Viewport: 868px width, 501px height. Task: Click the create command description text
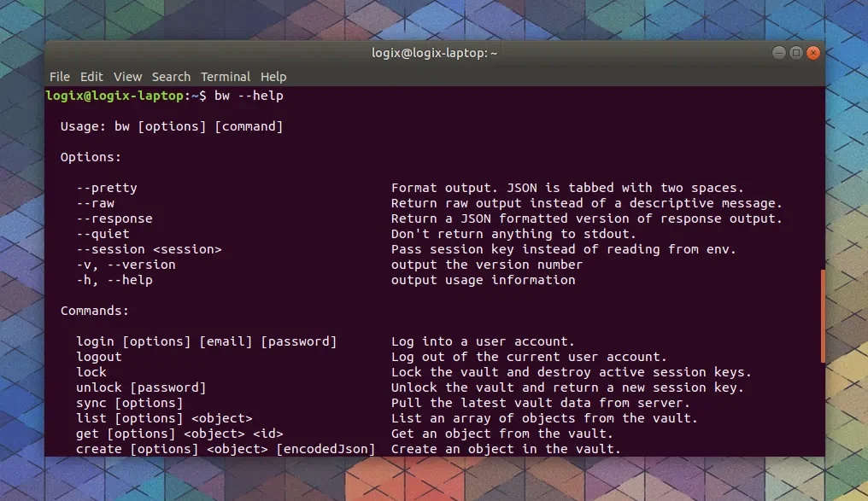coord(504,448)
